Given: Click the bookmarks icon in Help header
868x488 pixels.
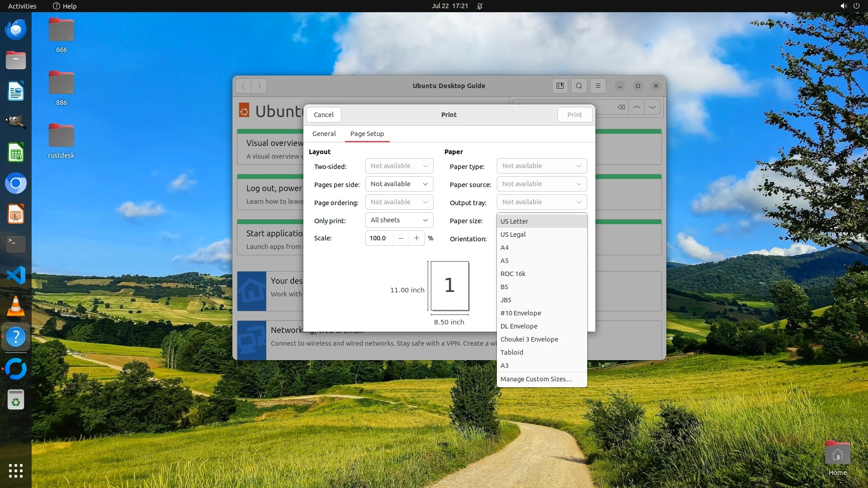Looking at the screenshot, I should point(560,86).
